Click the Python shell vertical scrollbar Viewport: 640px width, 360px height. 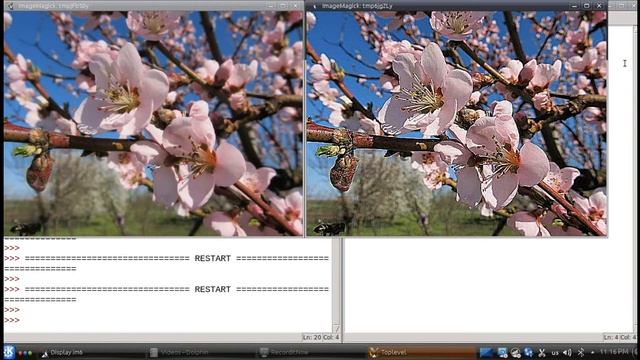point(336,285)
